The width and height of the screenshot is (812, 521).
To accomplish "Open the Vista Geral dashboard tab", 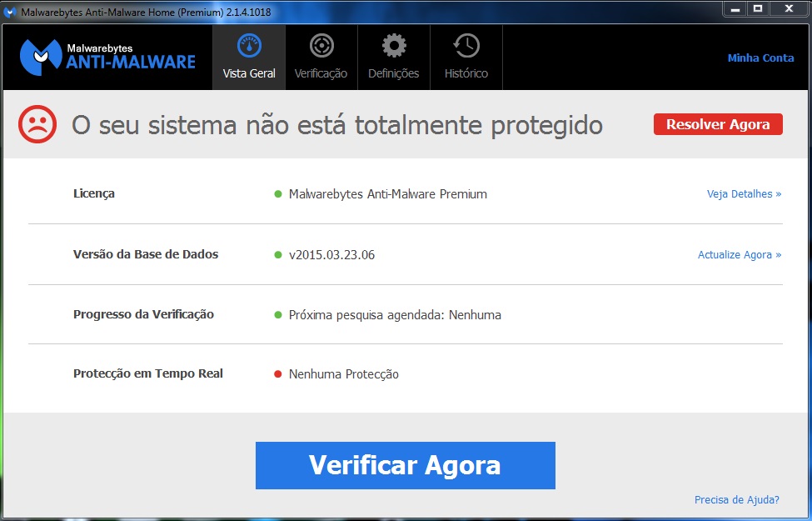I will [x=249, y=57].
